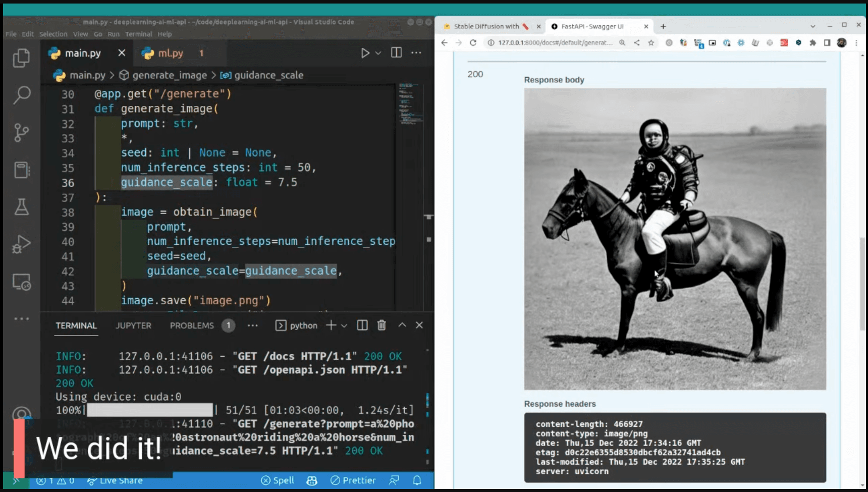This screenshot has height=492, width=868.
Task: Open the Run and Debug view
Action: (x=21, y=244)
